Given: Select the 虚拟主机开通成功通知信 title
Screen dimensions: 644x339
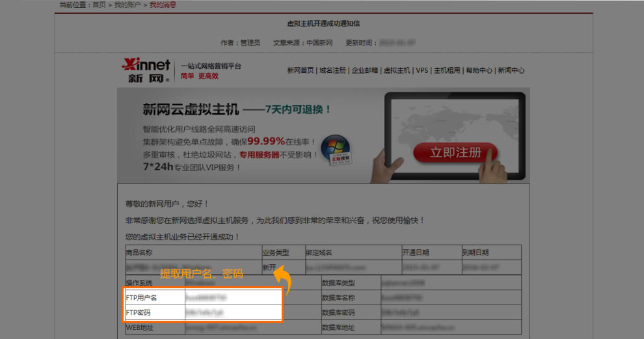Looking at the screenshot, I should click(x=323, y=23).
